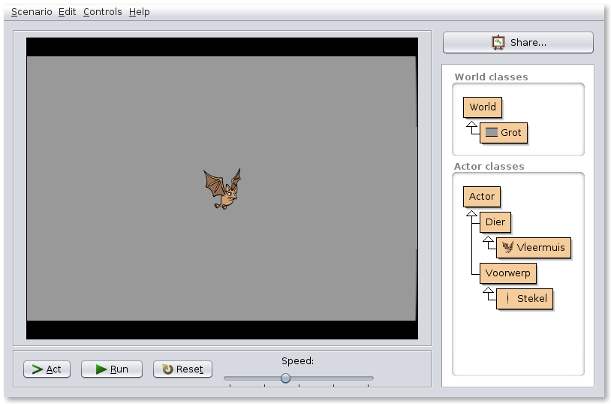Click the bat actor in the world
The height and width of the screenshot is (404, 611).
tap(222, 189)
